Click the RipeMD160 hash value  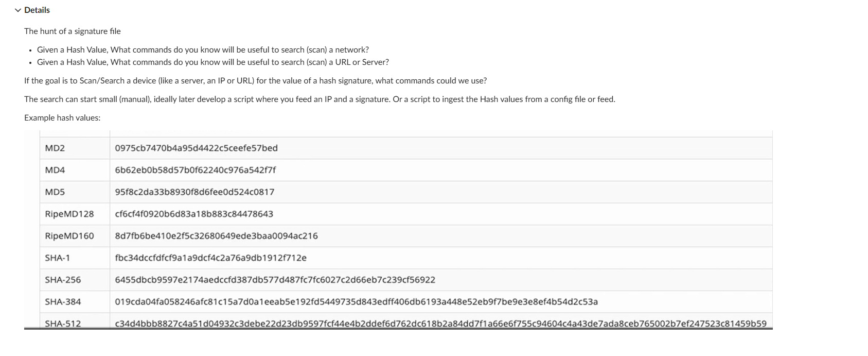[x=216, y=236]
